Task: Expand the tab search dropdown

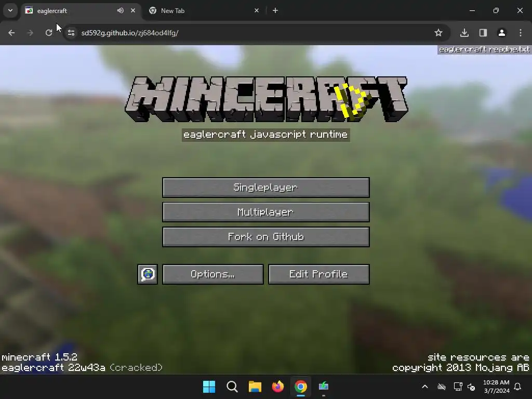Action: [10, 10]
